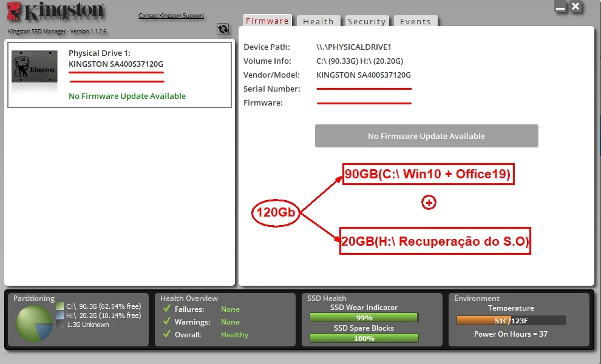Click the Firmware field label
The image size is (601, 364).
pyautogui.click(x=263, y=103)
